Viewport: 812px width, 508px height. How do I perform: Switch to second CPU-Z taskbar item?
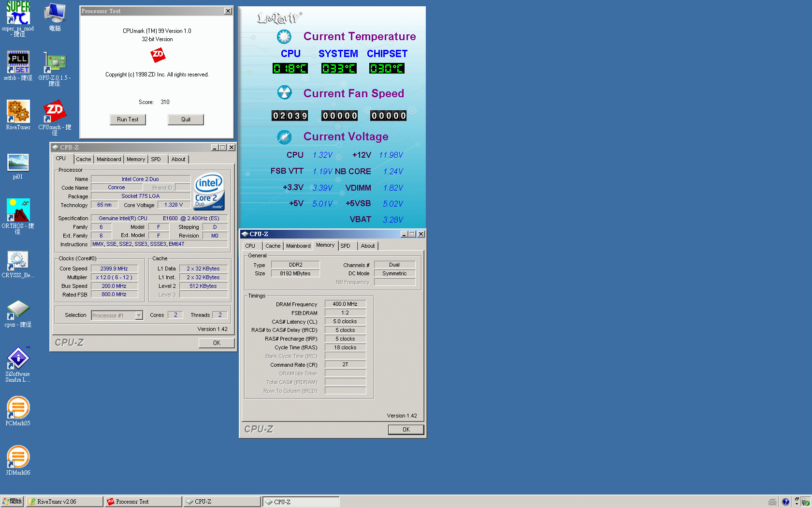pyautogui.click(x=301, y=502)
